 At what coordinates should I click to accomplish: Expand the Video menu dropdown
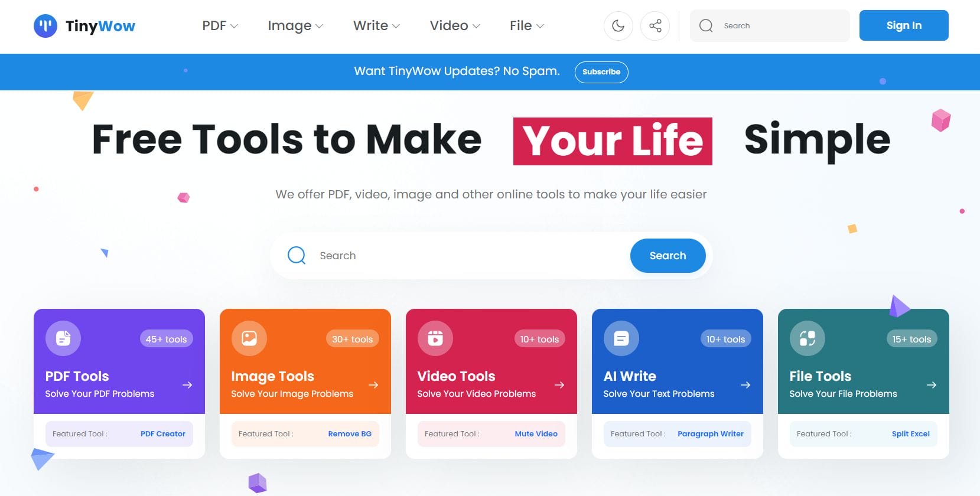pyautogui.click(x=455, y=26)
